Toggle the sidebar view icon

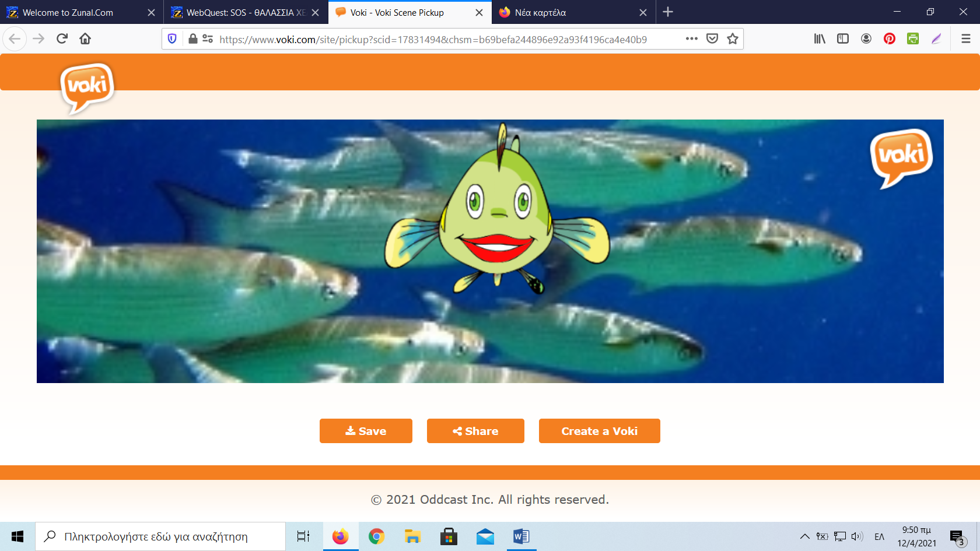coord(843,39)
